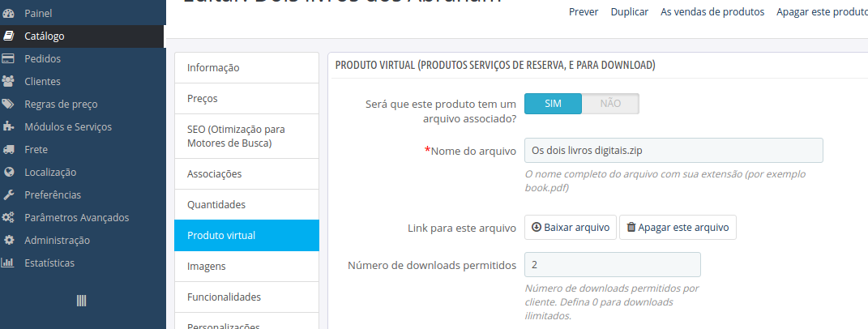Image resolution: width=868 pixels, height=329 pixels.
Task: Click the 'Número de downloads permitidos por cliente' hint
Action: coord(612,302)
